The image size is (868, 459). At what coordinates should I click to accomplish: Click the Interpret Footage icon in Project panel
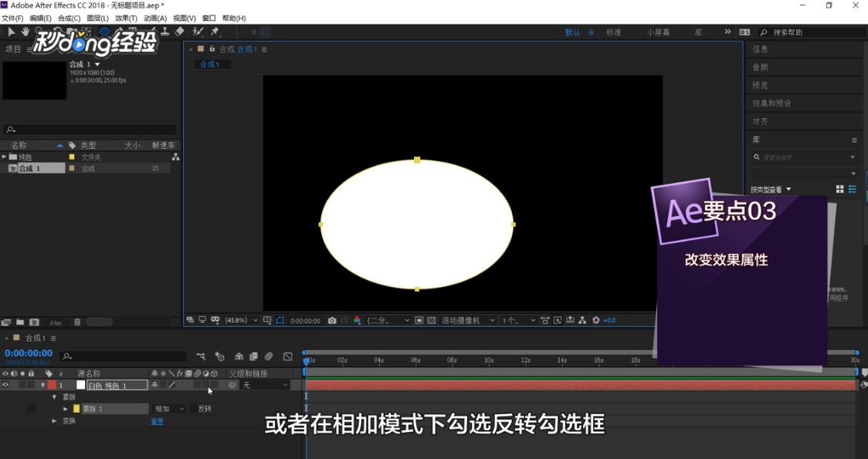click(7, 322)
